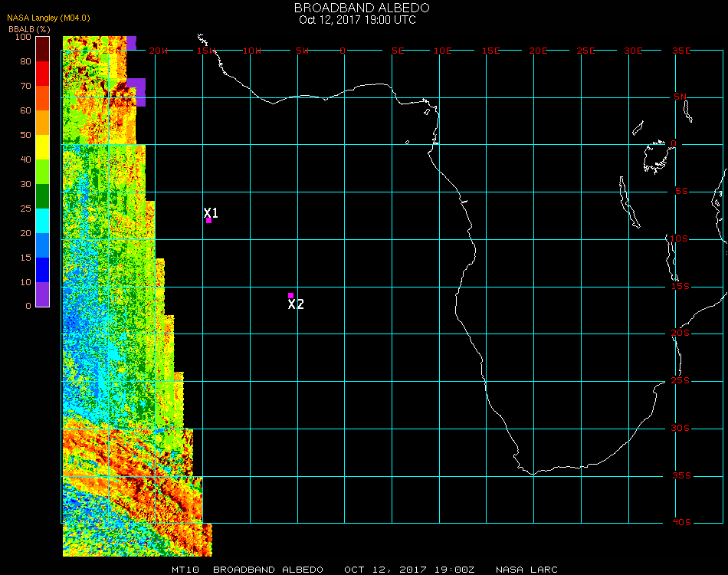Click the "35E" longitude label

point(681,51)
